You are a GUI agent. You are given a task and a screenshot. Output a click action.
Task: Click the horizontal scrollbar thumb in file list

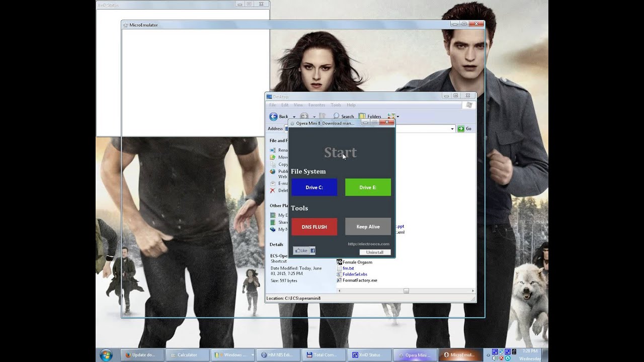[x=406, y=291]
